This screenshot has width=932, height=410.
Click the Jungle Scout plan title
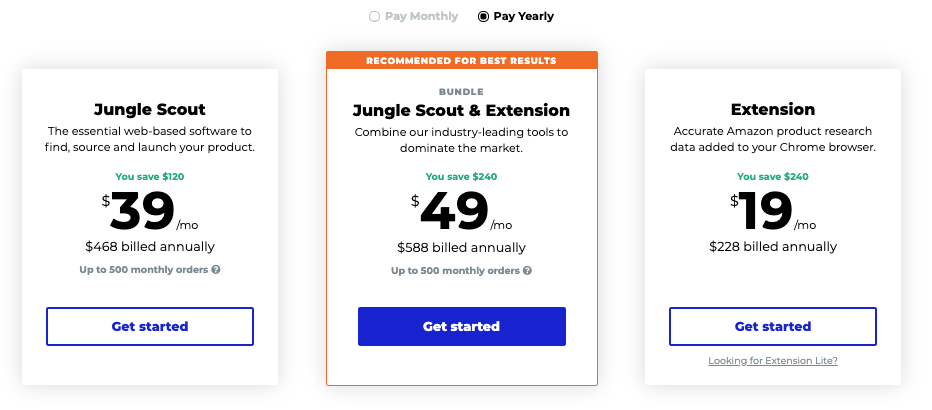(150, 109)
